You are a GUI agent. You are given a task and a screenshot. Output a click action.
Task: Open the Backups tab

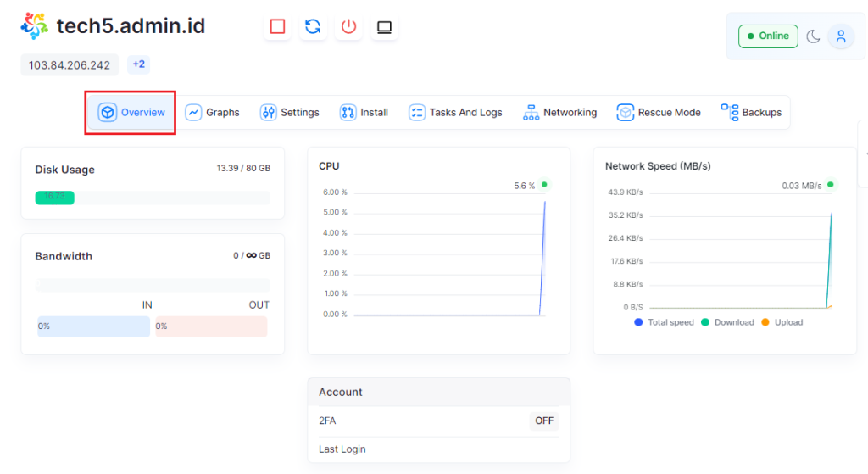coord(752,113)
